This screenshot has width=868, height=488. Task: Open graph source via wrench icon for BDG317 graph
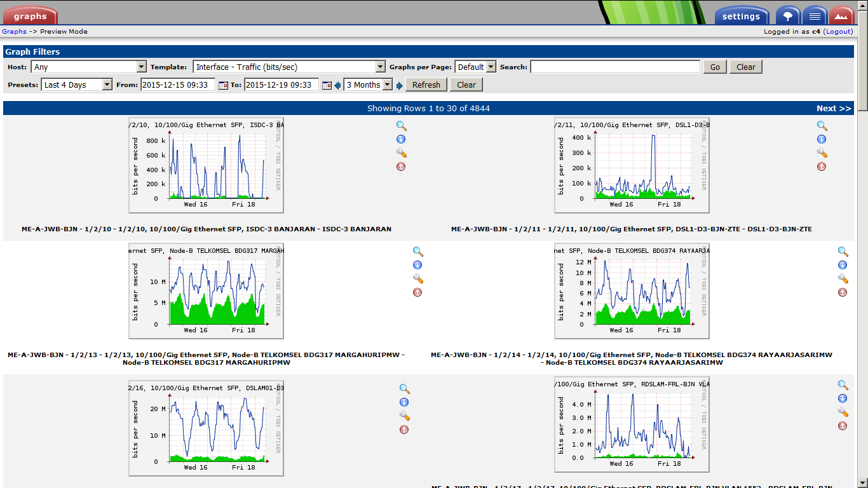point(417,278)
